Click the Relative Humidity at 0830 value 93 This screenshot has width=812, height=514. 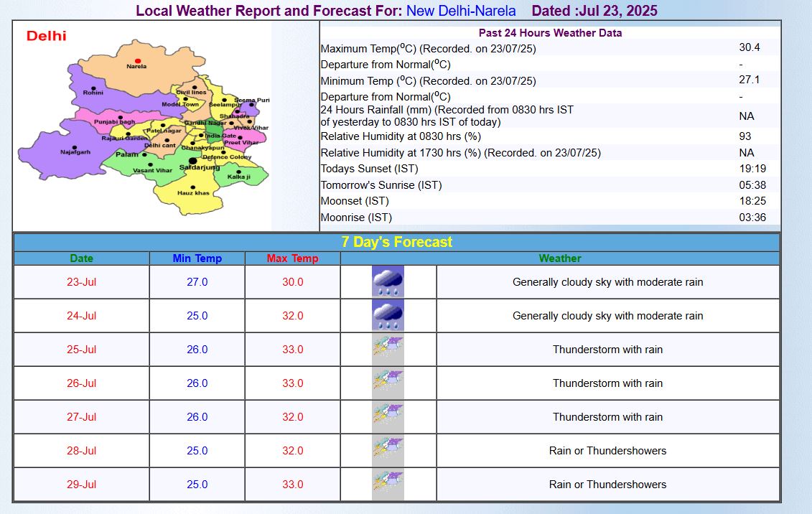point(745,136)
